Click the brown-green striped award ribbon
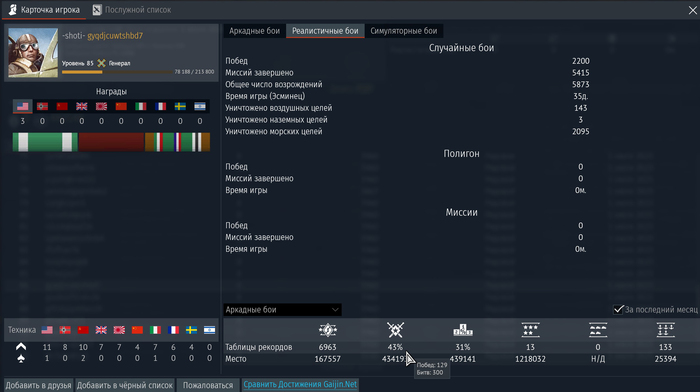This screenshot has height=392, width=700. click(x=177, y=142)
